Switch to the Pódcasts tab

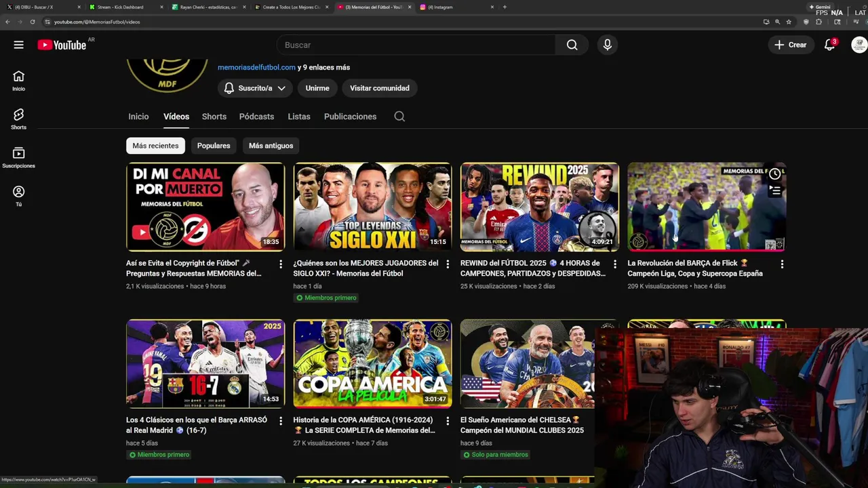pyautogui.click(x=256, y=117)
